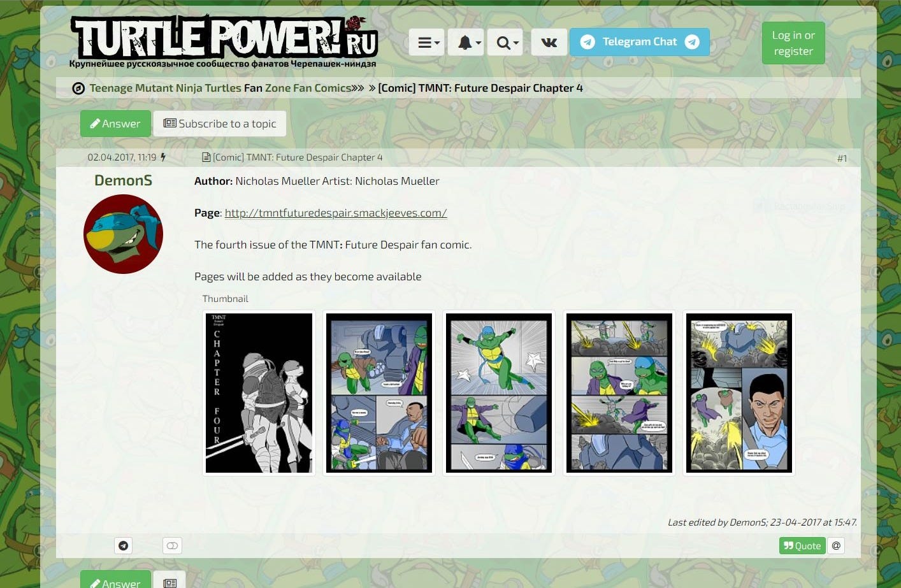This screenshot has height=588, width=901.
Task: Open Fan Comics breadcrumb link
Action: tap(322, 88)
